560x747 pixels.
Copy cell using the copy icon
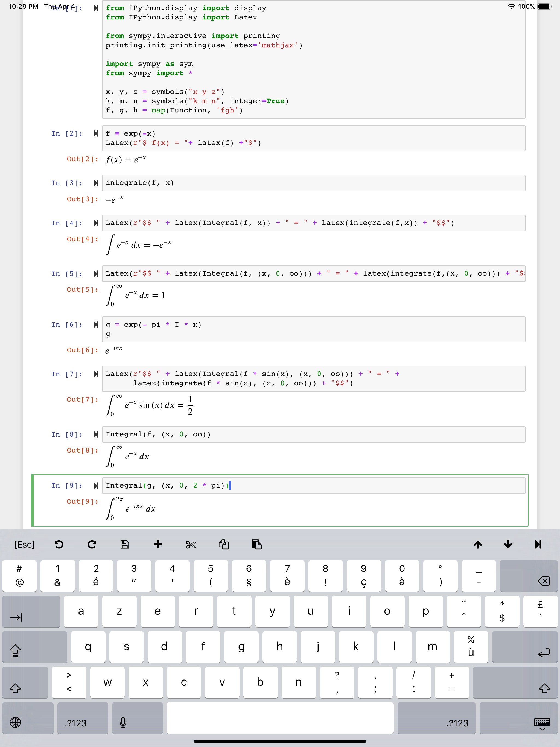click(224, 544)
